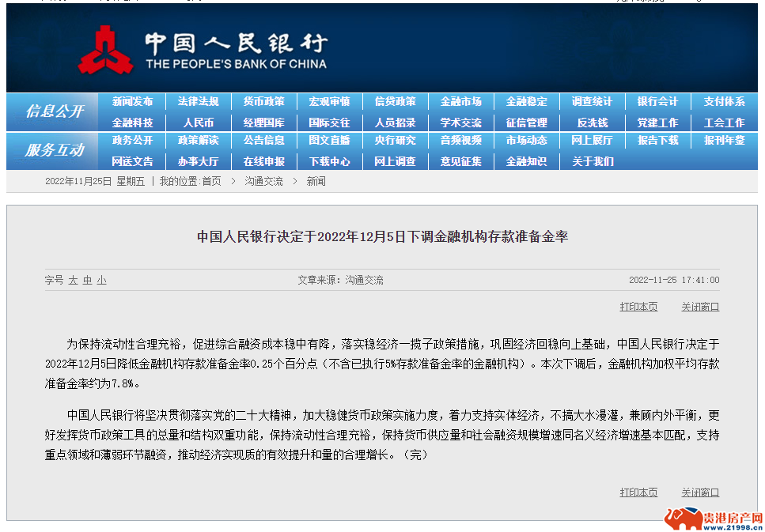Viewport: 765px width, 532px height.
Task: Select 金融市场 in the navigation bar
Action: tap(460, 102)
